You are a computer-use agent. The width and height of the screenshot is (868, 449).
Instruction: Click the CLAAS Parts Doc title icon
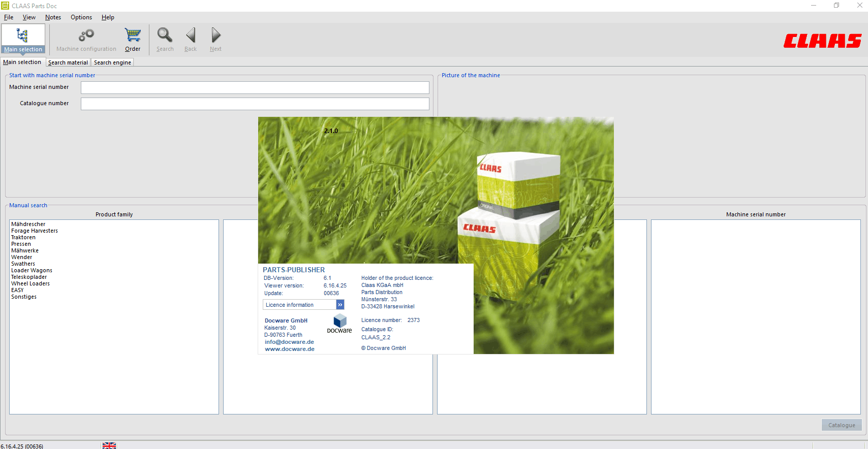pos(5,6)
